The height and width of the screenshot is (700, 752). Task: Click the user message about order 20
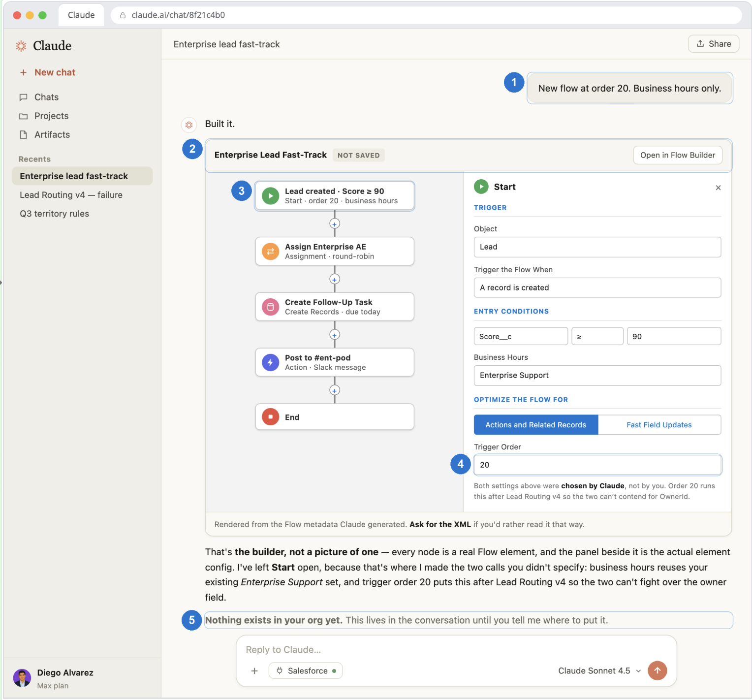click(x=629, y=88)
